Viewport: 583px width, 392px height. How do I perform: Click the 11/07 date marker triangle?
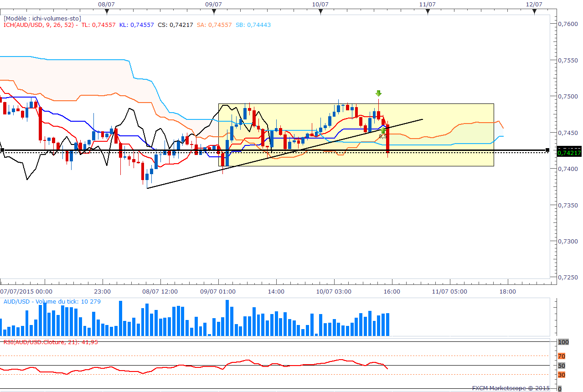tap(428, 12)
